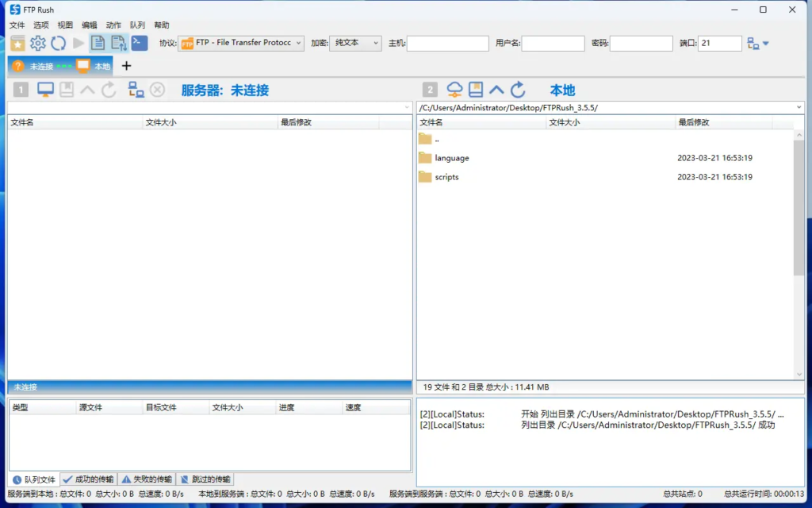Switch to 跳过的传输 tab
Viewport: 812px width, 508px height.
(205, 479)
